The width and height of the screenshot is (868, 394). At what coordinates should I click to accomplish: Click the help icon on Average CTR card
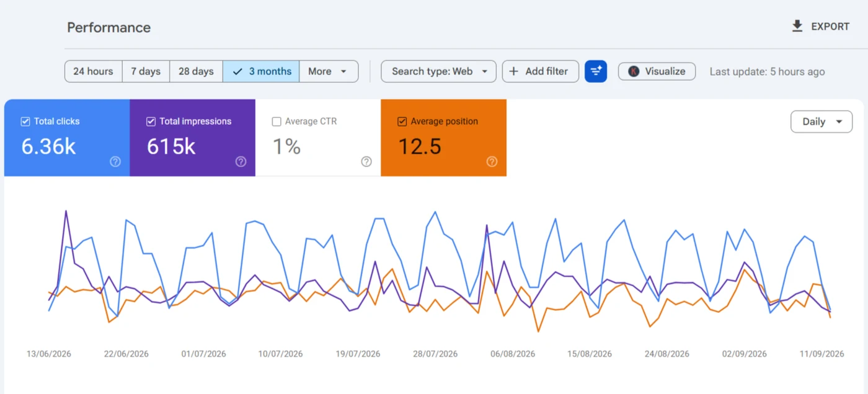366,162
